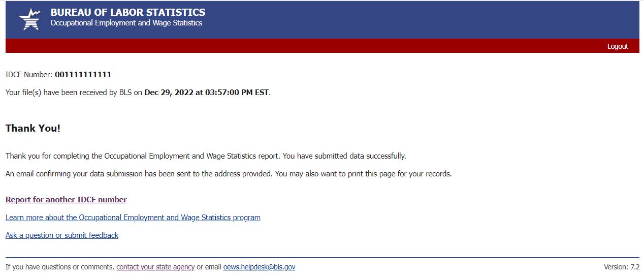The width and height of the screenshot is (644, 276).
Task: Follow the contact your state agency link
Action: point(155,267)
